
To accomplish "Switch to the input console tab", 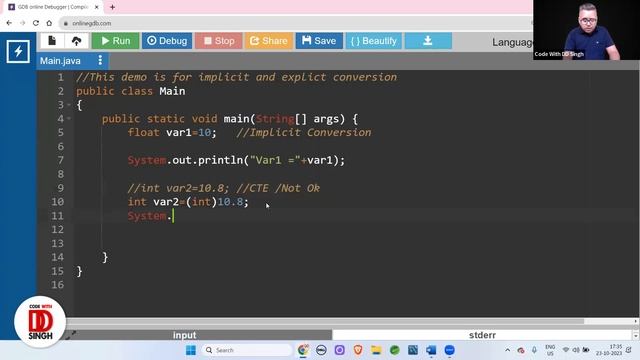I will (x=184, y=335).
